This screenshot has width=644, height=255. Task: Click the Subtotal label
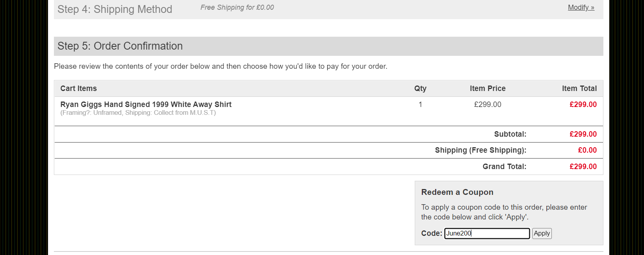point(510,134)
